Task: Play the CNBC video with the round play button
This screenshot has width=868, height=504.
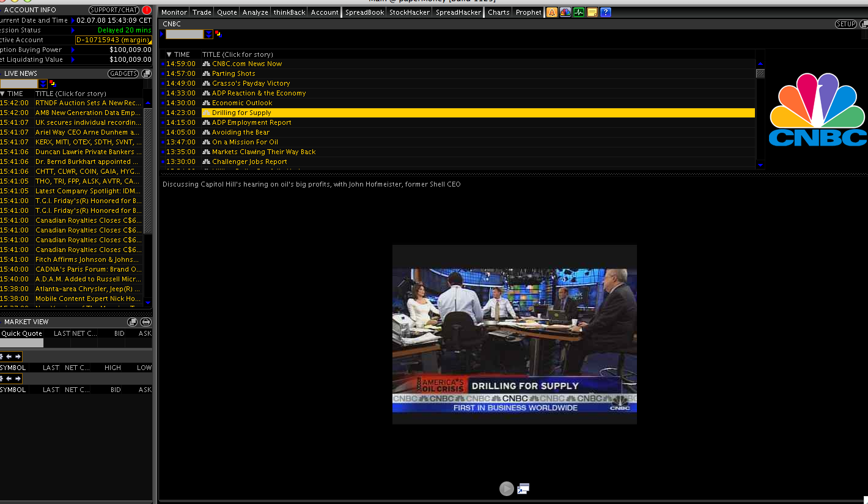Action: 506,489
